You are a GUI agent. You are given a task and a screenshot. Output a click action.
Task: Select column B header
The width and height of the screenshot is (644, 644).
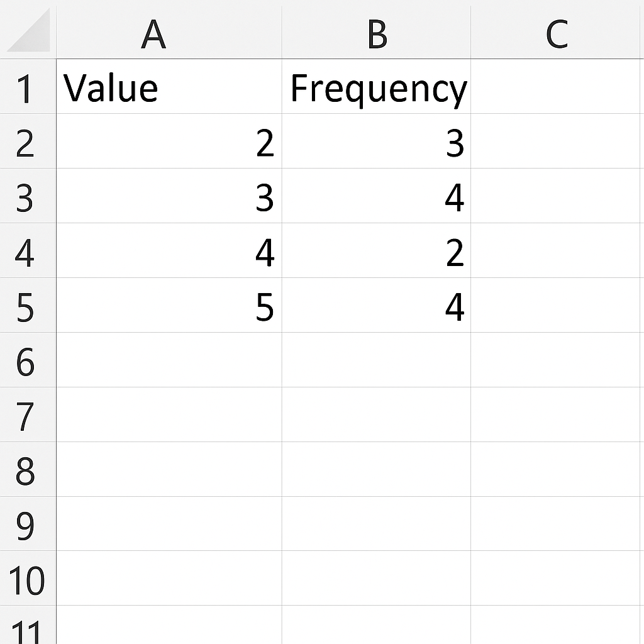376,33
